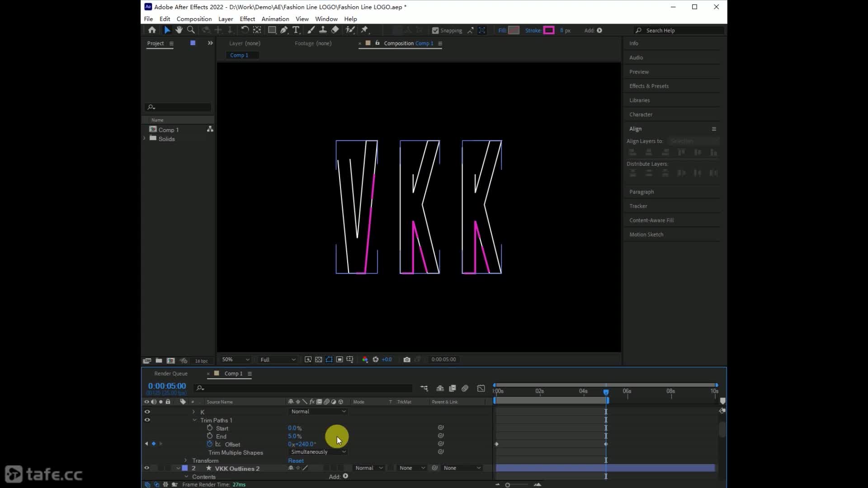
Task: Switch to the Render Queue tab
Action: click(x=171, y=374)
